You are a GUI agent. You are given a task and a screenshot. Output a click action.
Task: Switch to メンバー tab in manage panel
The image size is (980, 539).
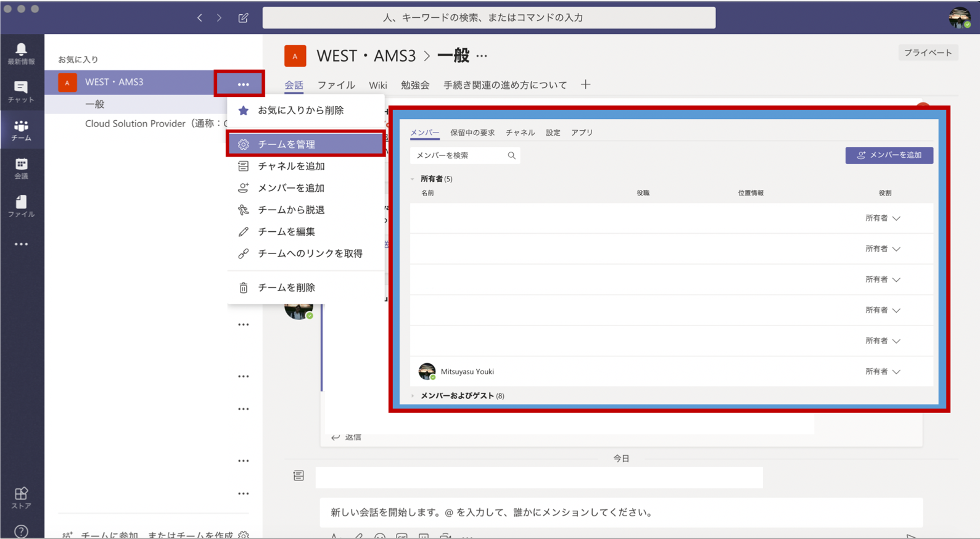click(425, 133)
